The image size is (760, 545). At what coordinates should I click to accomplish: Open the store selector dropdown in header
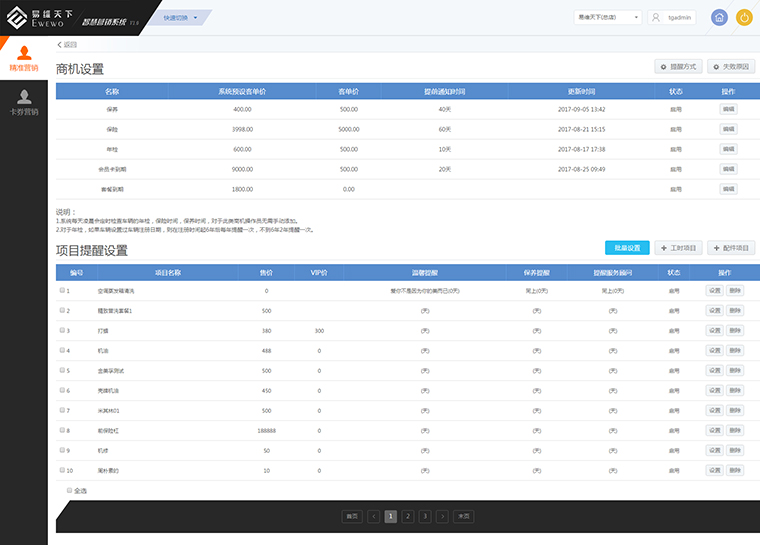(607, 17)
